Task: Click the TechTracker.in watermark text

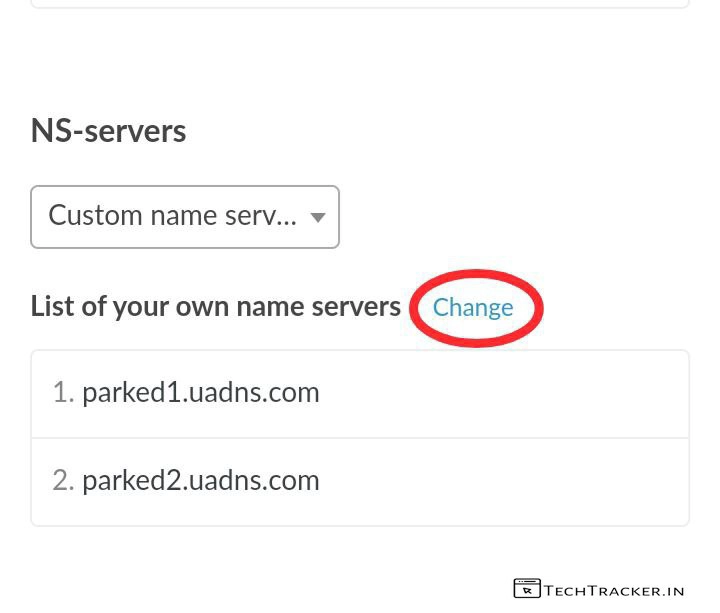Action: click(614, 590)
